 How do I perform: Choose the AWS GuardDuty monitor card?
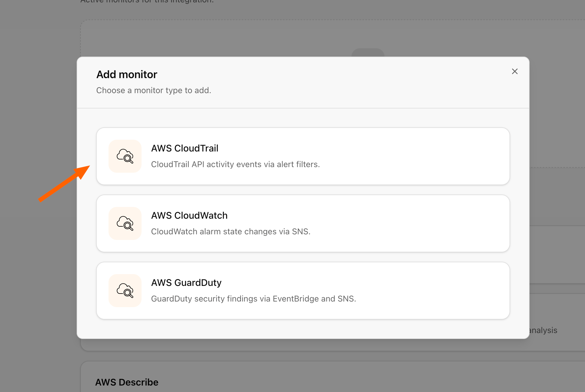click(x=303, y=291)
